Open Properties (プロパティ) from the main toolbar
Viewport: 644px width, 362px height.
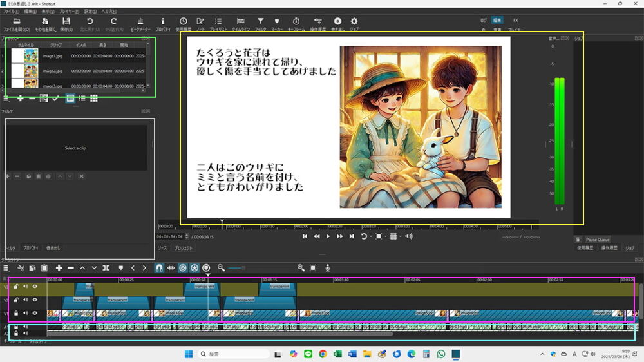pyautogui.click(x=163, y=21)
